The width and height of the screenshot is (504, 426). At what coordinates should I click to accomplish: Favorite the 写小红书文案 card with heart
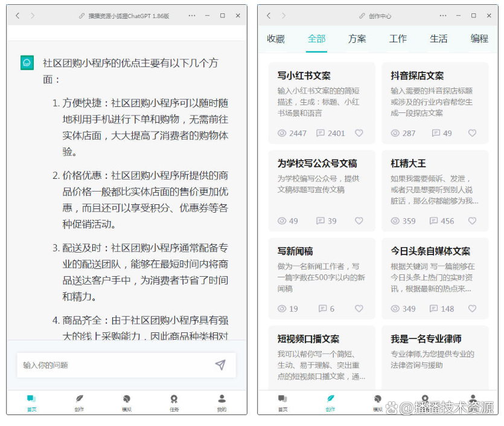359,133
